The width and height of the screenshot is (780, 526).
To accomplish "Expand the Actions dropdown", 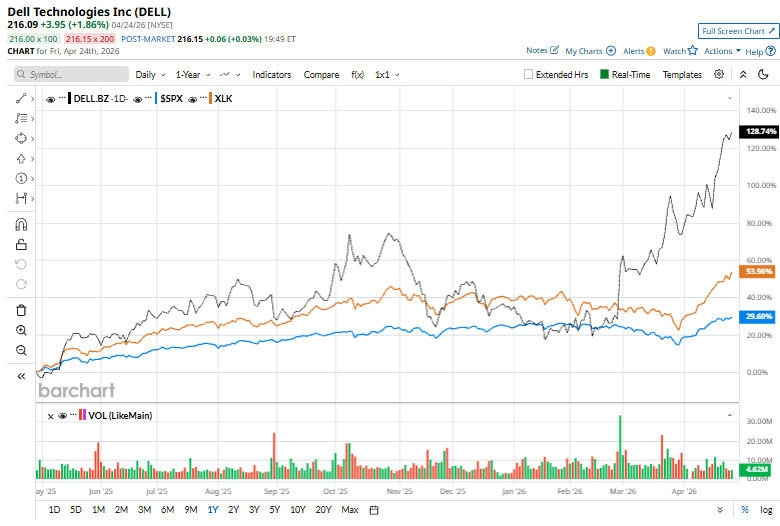I will tap(722, 51).
